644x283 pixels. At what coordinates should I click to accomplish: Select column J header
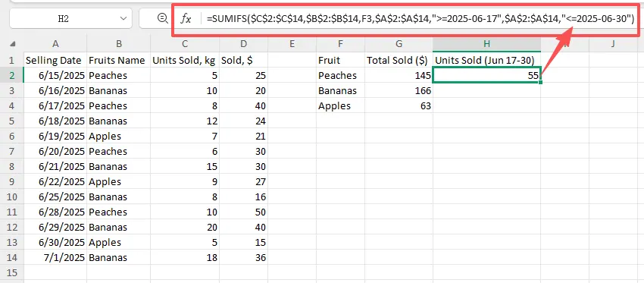pos(613,43)
